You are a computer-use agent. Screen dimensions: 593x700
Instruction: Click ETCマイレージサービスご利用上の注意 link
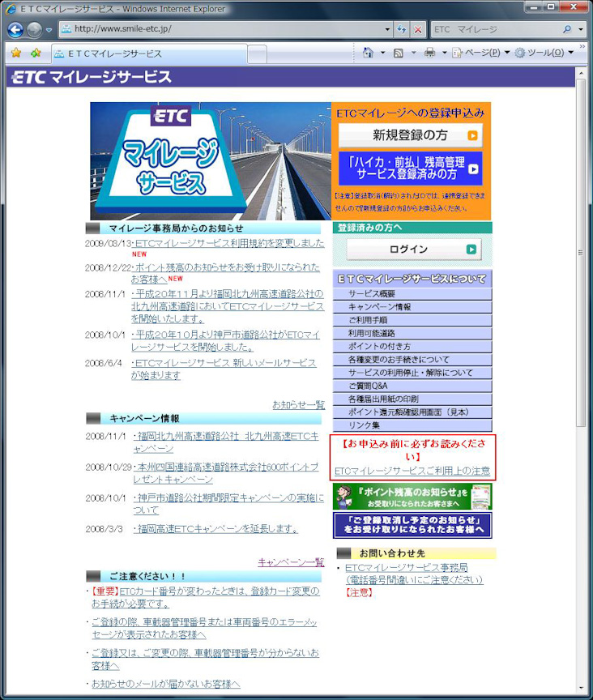(412, 471)
